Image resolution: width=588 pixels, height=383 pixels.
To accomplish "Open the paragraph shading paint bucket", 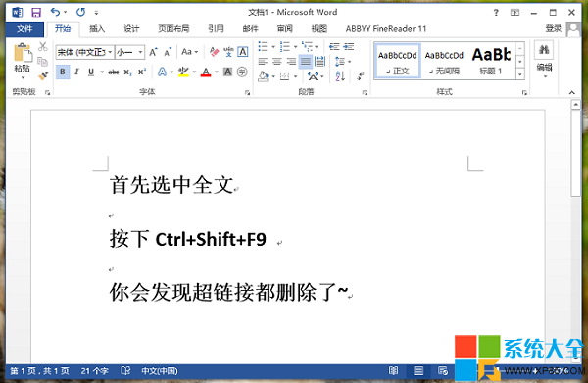I will point(264,76).
